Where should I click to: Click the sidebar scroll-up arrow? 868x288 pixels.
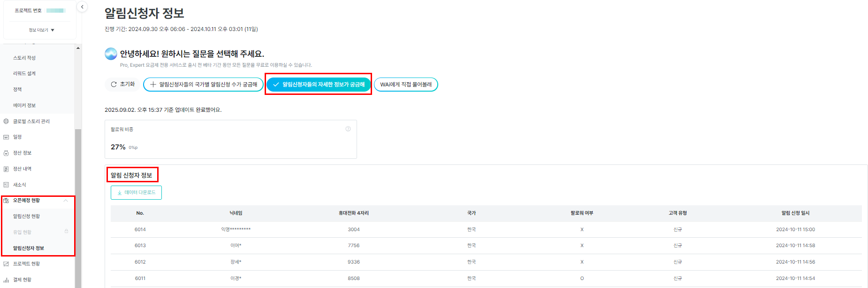coord(78,48)
